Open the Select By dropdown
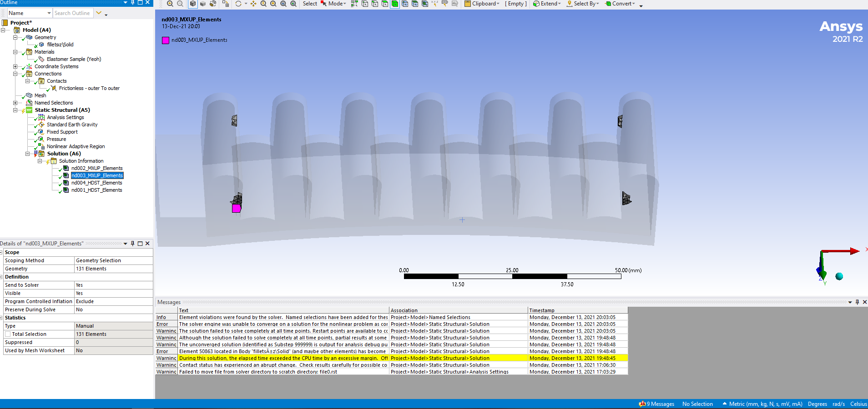This screenshot has height=409, width=868. (583, 4)
